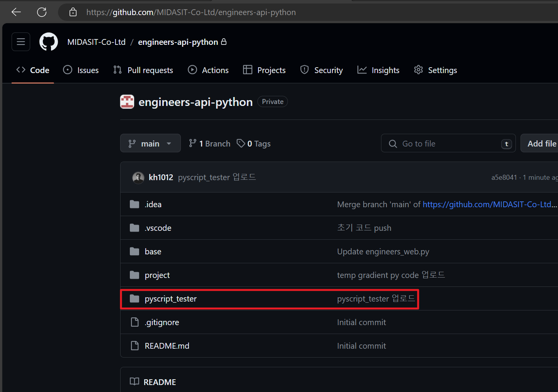Open commit temp gradient py code 업로드

point(391,275)
